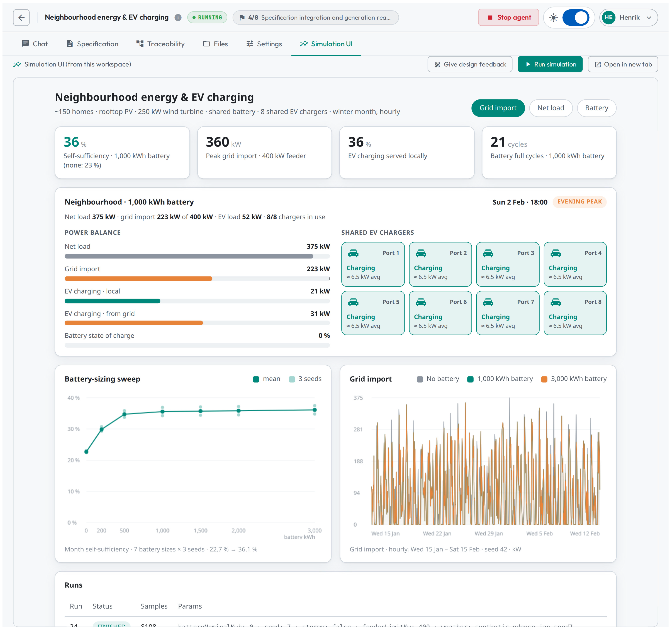Screen dimensions: 672x630
Task: Click the RUNNING status badge
Action: [207, 18]
